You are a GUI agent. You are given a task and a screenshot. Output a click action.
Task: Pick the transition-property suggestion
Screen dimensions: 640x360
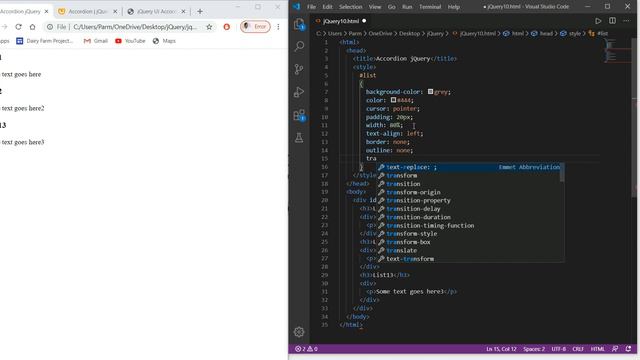coord(469,200)
